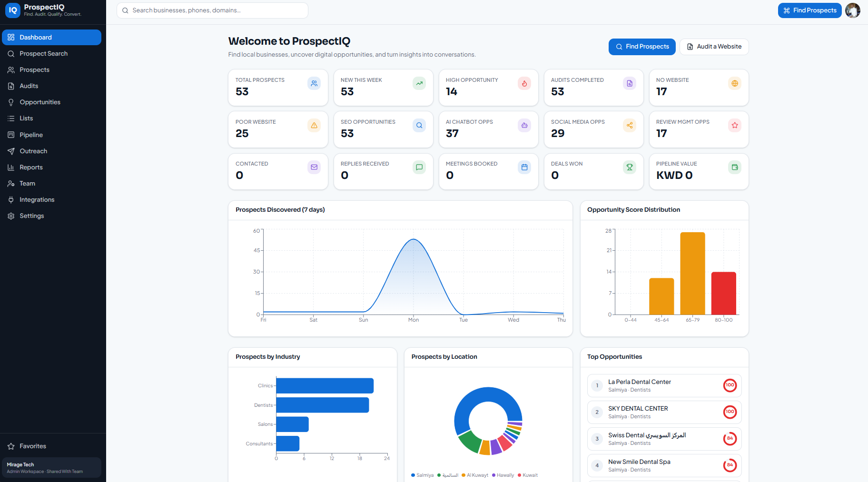Click the top-bar Find Prospects button

[x=809, y=10]
